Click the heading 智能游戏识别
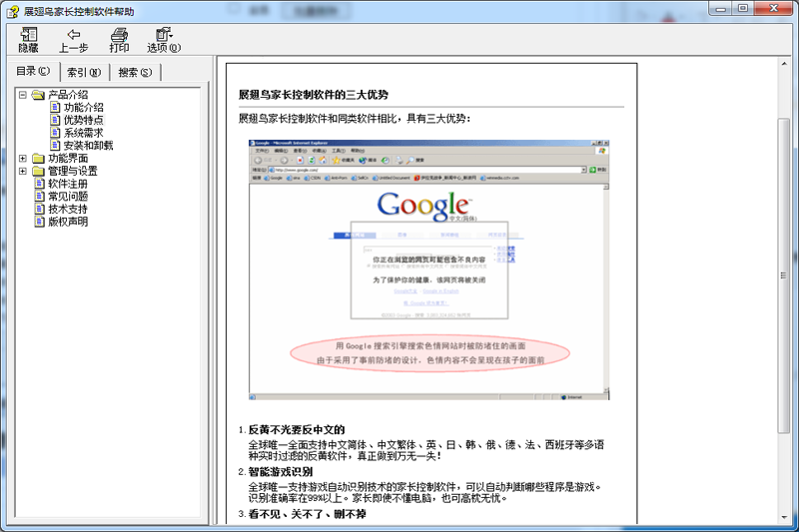Viewport: 799px width, 532px height. coord(281,472)
